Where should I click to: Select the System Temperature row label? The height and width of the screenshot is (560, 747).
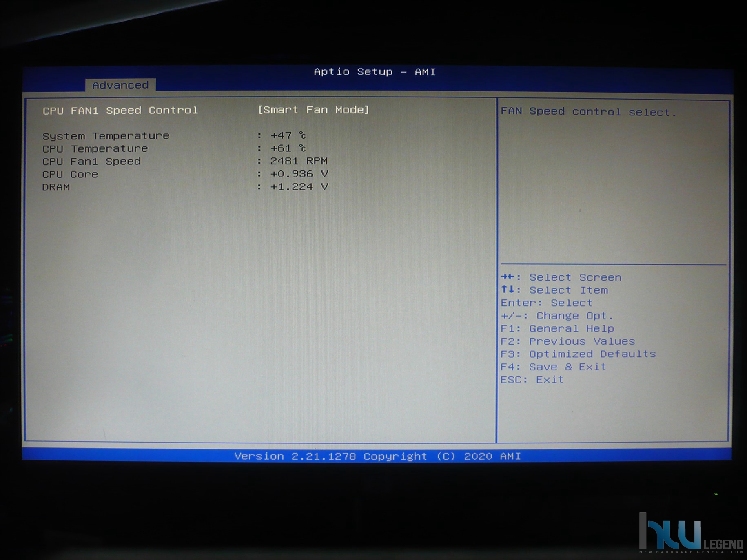pyautogui.click(x=106, y=136)
